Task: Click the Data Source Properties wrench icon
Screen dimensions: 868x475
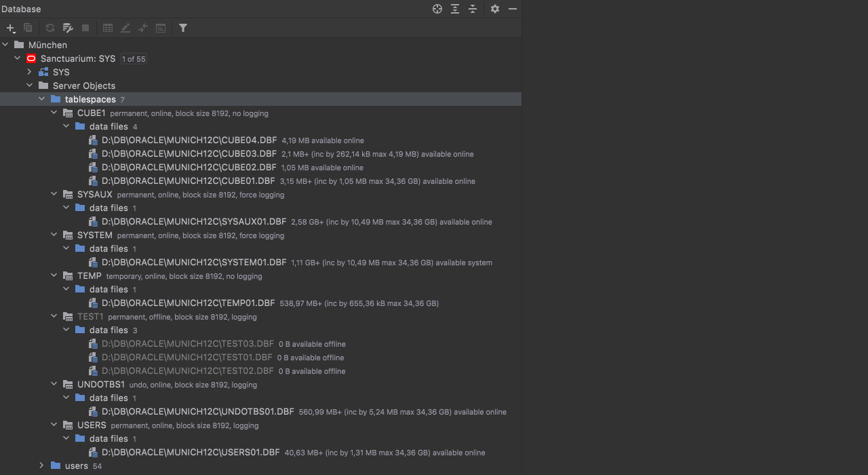Action: [68, 28]
